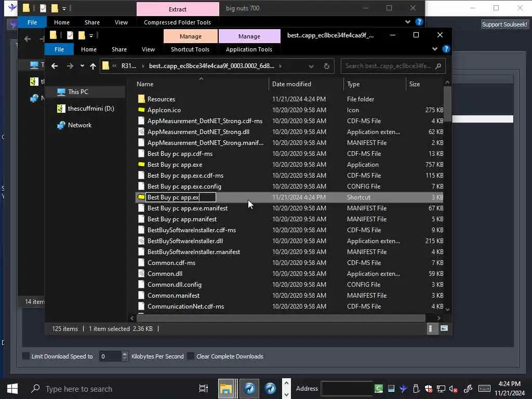Sort by the Type column header
Screen dimensions: 532x399
pyautogui.click(x=375, y=84)
